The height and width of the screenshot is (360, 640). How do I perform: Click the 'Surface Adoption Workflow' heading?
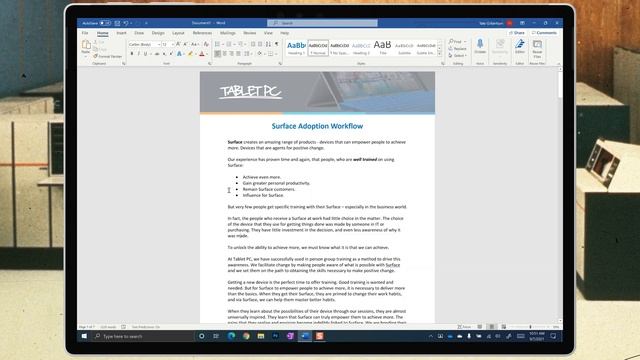tap(317, 126)
